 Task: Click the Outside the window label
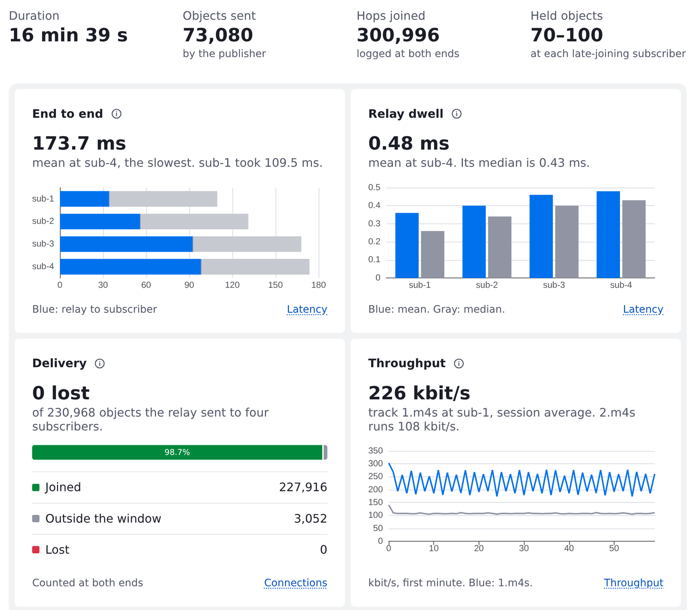(103, 518)
